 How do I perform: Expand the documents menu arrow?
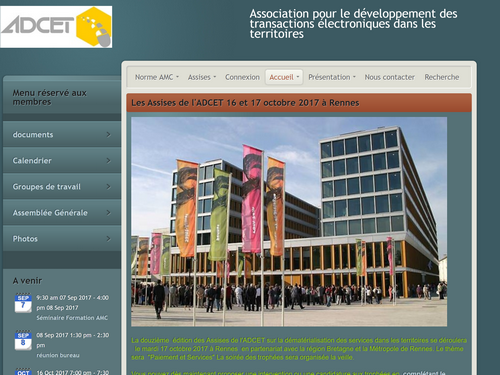108,134
